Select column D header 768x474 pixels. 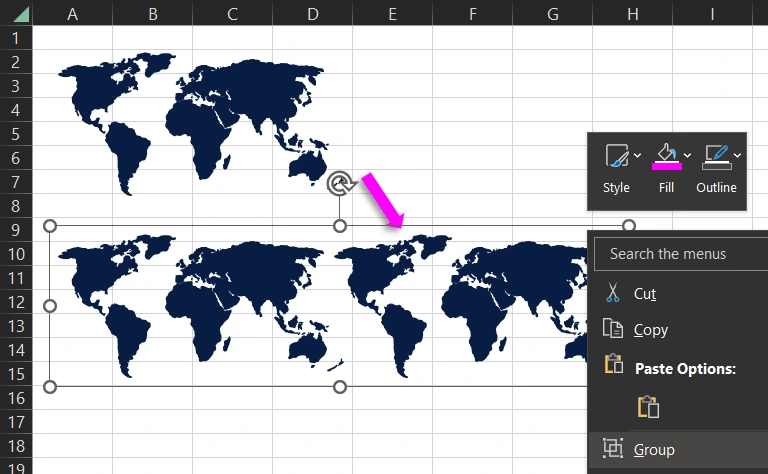coord(312,13)
